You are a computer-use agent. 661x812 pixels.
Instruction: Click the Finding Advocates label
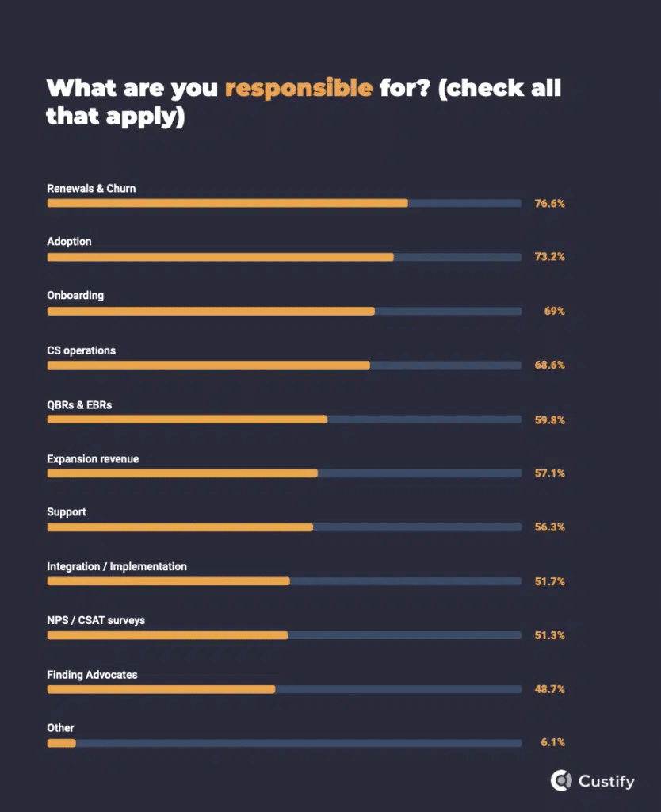(92, 675)
